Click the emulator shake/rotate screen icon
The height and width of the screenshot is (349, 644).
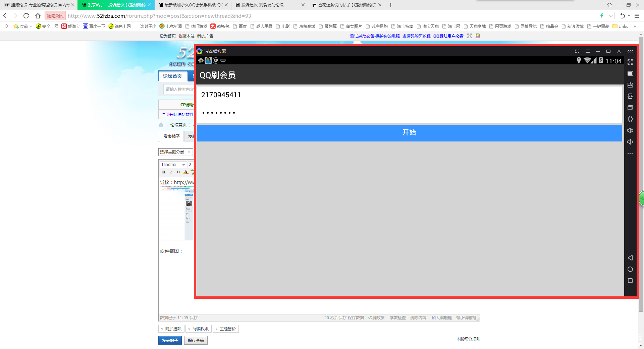click(x=630, y=96)
